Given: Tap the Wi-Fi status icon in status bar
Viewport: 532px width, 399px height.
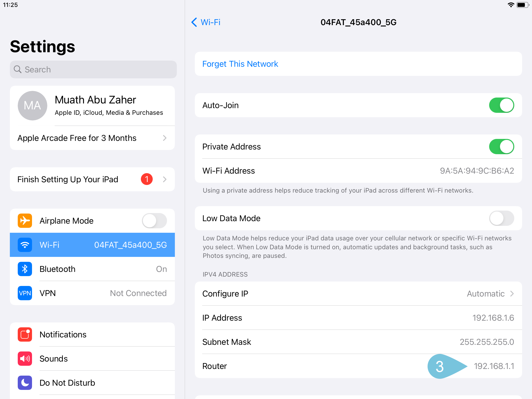Looking at the screenshot, I should pyautogui.click(x=511, y=5).
